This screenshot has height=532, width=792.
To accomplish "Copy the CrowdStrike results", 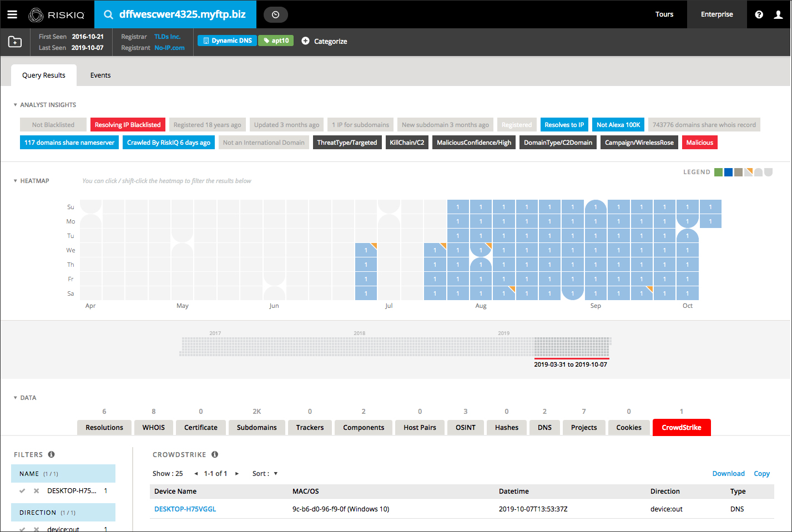I will point(762,474).
